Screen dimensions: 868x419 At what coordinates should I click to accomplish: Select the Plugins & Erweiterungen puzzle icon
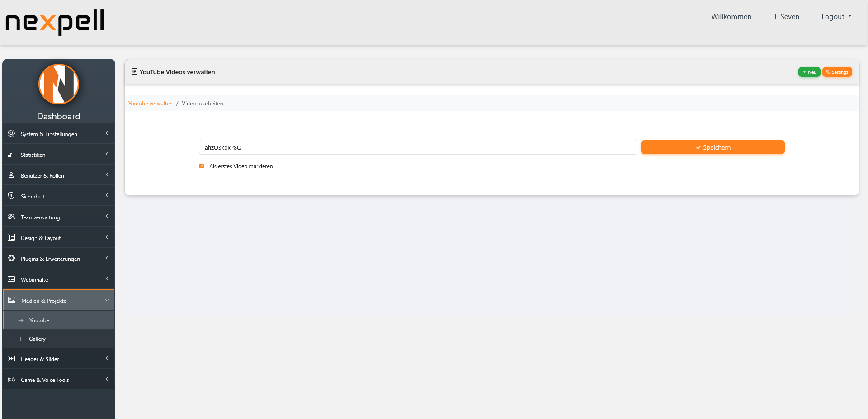pos(11,258)
